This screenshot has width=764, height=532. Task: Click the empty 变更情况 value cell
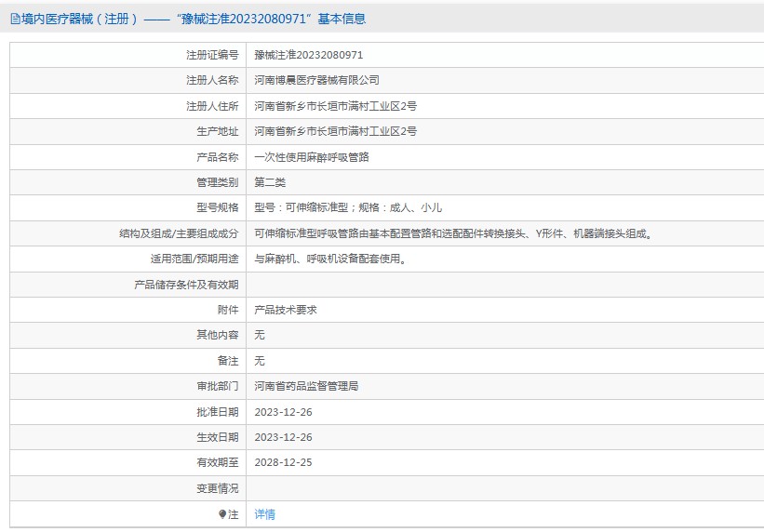point(504,488)
